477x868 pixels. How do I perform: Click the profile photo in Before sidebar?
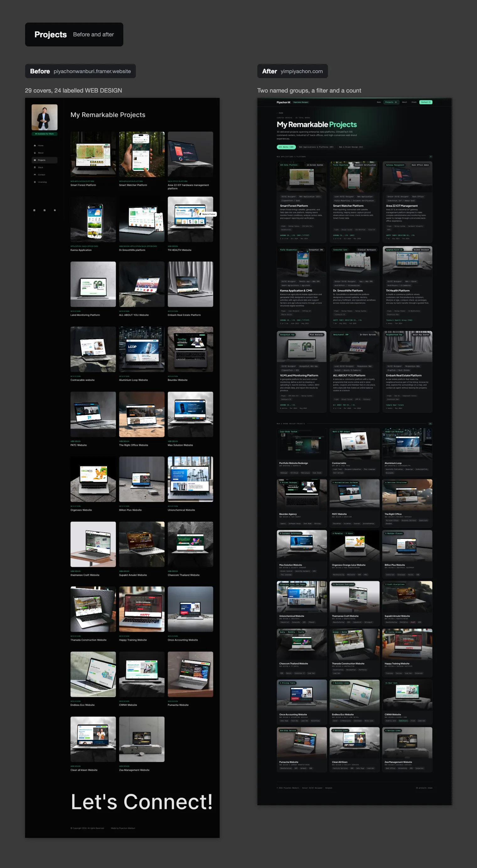pyautogui.click(x=45, y=117)
